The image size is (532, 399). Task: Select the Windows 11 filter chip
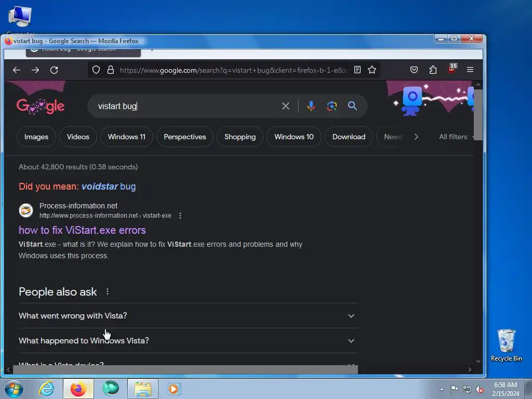click(x=127, y=137)
